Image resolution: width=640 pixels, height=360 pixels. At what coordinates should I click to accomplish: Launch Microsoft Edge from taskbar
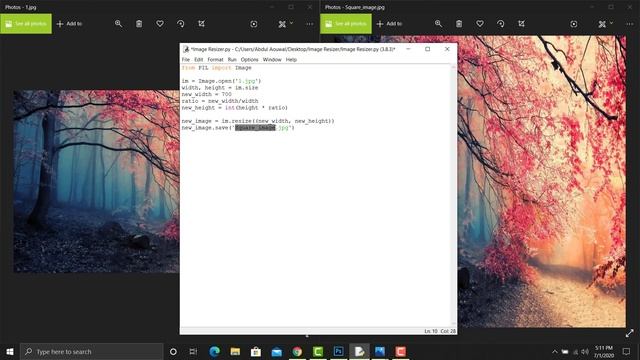pyautogui.click(x=214, y=351)
